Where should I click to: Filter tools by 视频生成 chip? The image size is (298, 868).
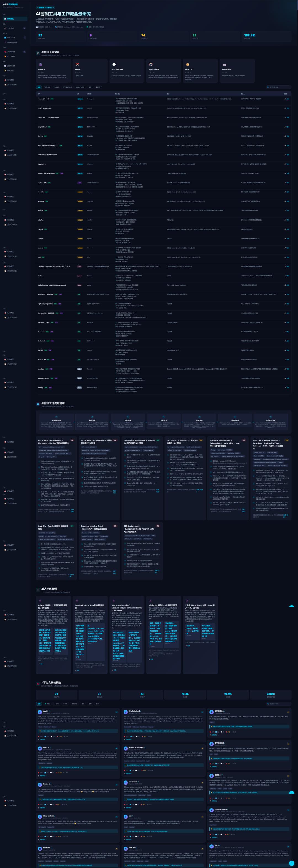(x=47, y=87)
